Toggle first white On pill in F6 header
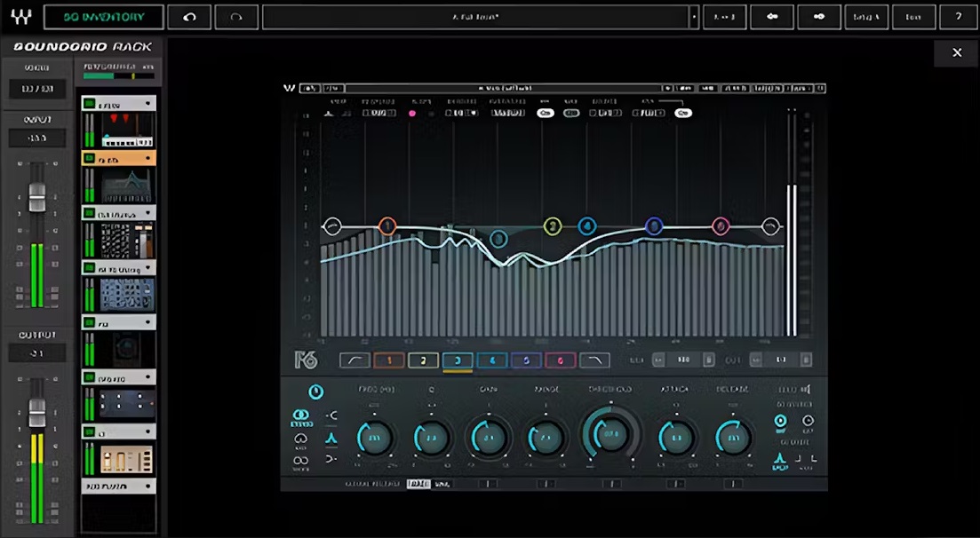Image resolution: width=980 pixels, height=538 pixels. [x=546, y=113]
